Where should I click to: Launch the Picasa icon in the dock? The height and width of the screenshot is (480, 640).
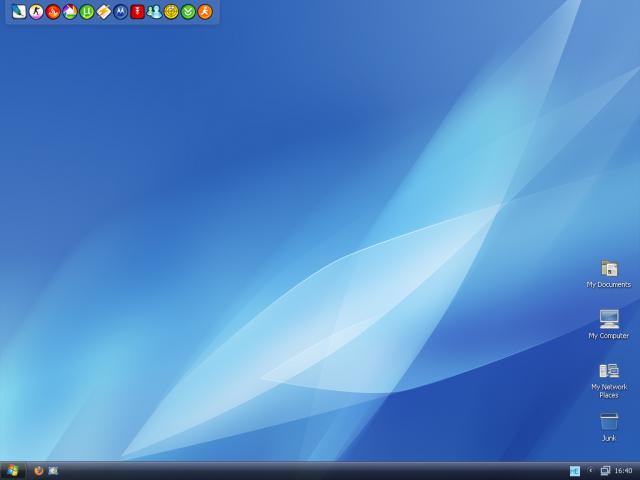(x=70, y=12)
